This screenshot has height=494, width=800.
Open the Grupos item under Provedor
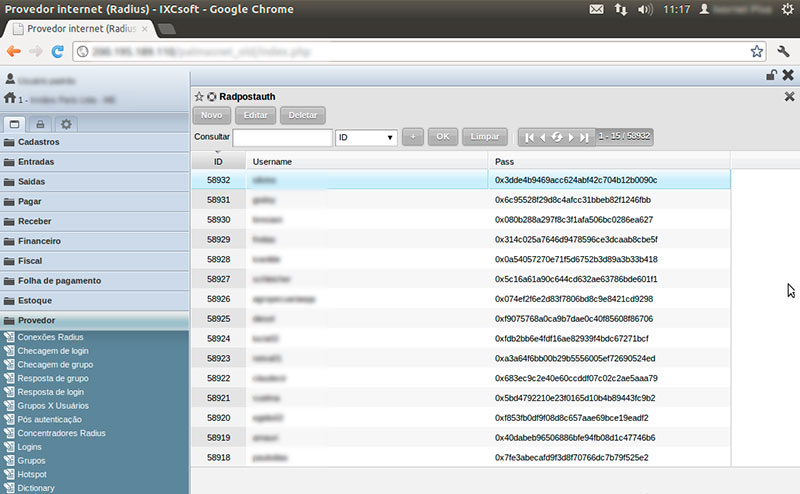31,461
